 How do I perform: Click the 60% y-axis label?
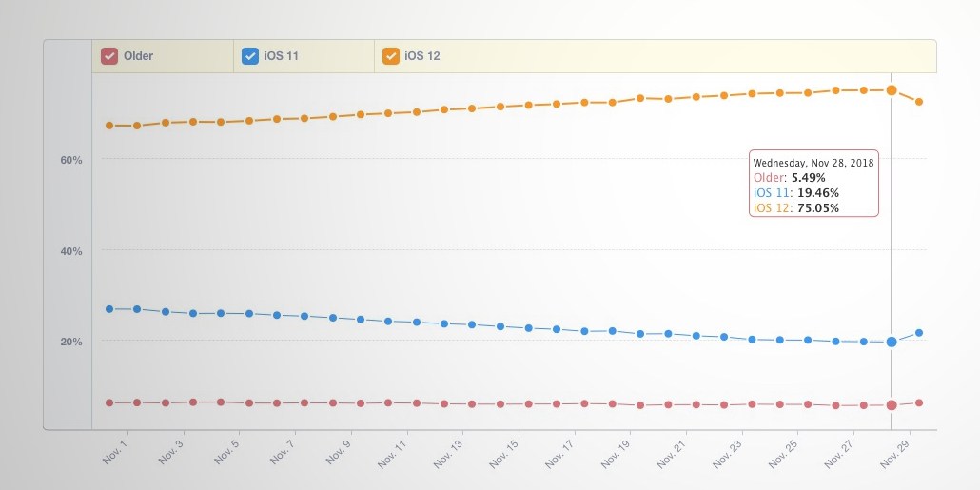pyautogui.click(x=71, y=160)
